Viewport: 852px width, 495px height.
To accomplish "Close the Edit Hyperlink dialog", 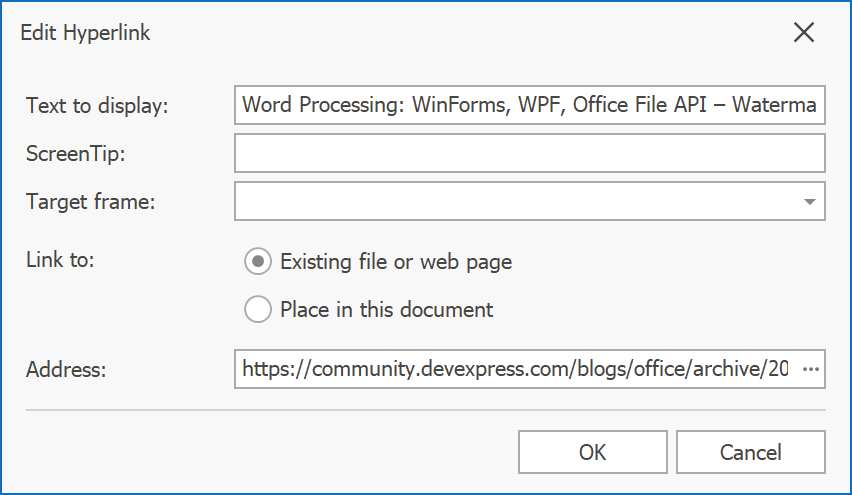I will (804, 33).
